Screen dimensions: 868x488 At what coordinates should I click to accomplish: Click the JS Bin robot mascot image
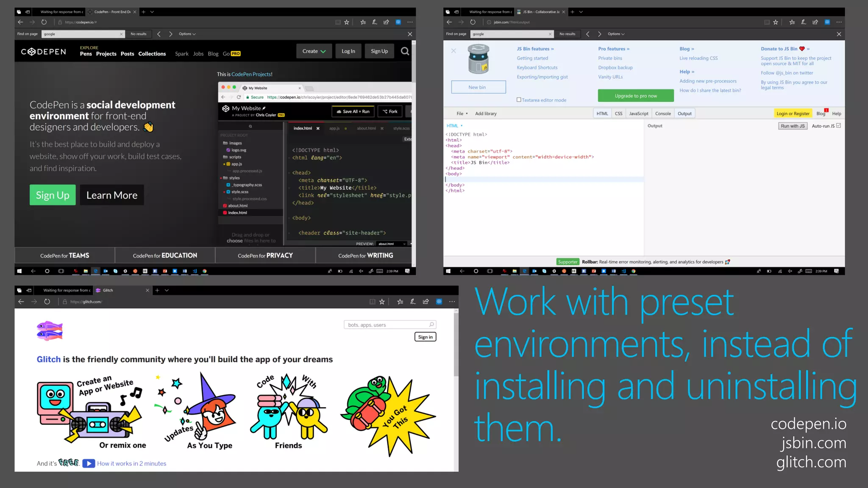click(x=479, y=59)
